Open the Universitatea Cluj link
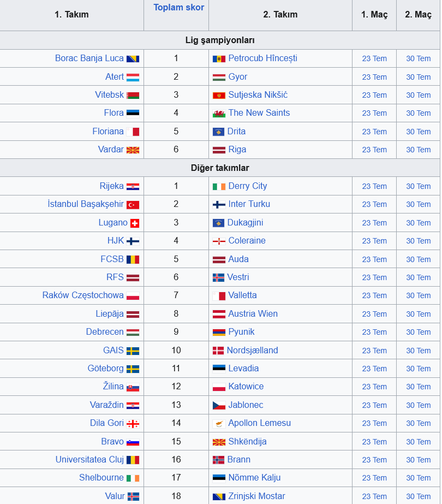This screenshot has height=504, width=442. pos(89,459)
